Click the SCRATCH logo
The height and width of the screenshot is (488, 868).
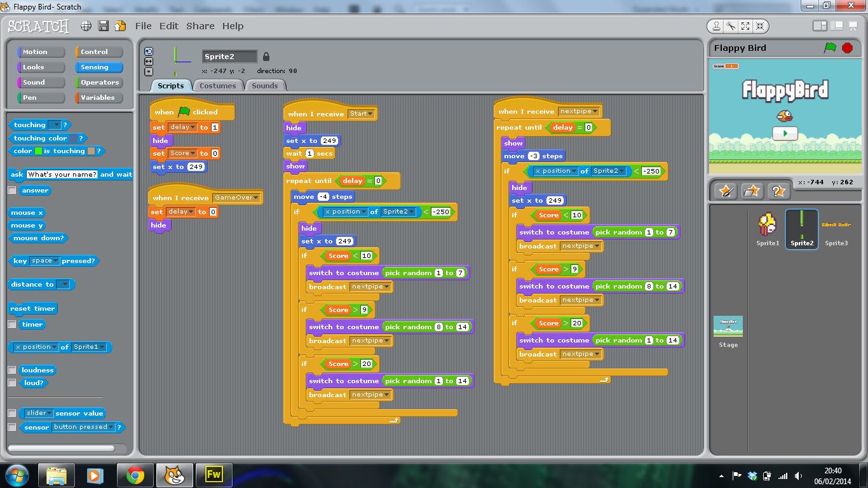coord(38,26)
